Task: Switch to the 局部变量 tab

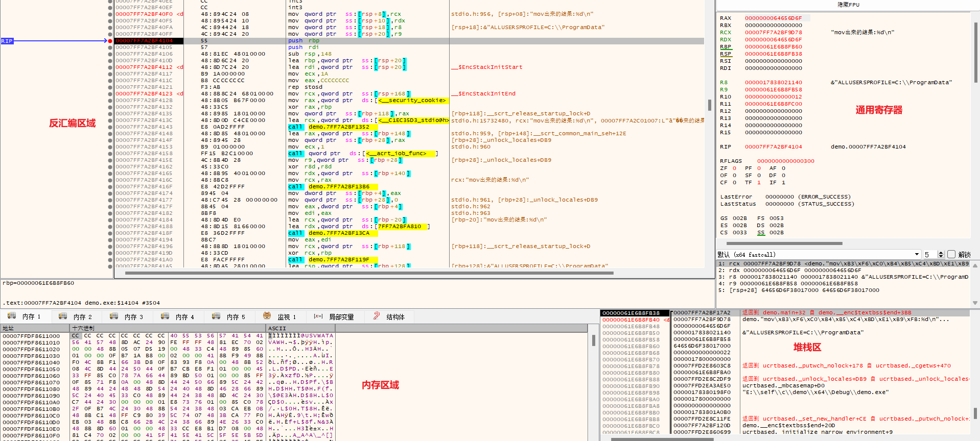Action: [x=335, y=316]
